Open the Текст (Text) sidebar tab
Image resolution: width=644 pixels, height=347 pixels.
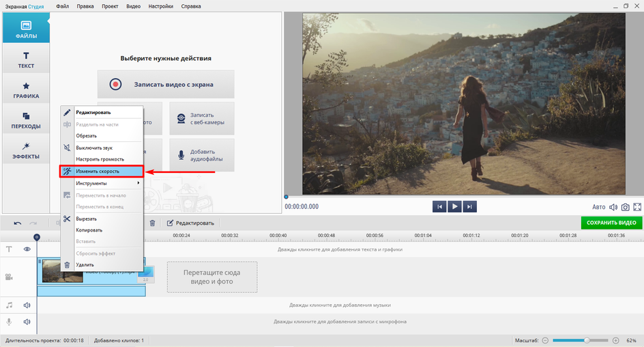[x=26, y=58]
